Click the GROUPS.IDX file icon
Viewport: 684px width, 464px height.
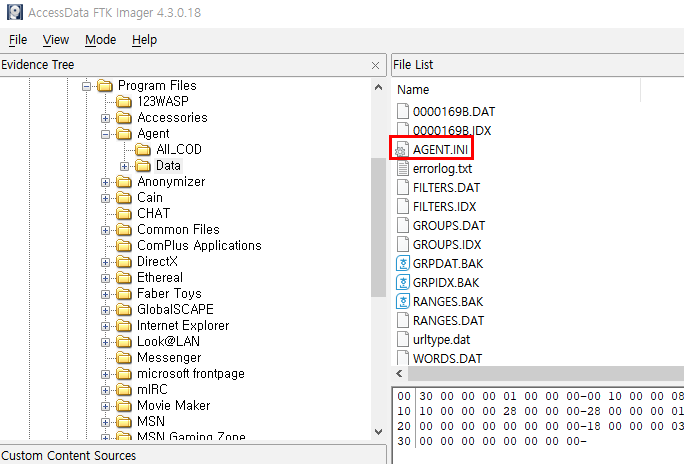click(403, 244)
